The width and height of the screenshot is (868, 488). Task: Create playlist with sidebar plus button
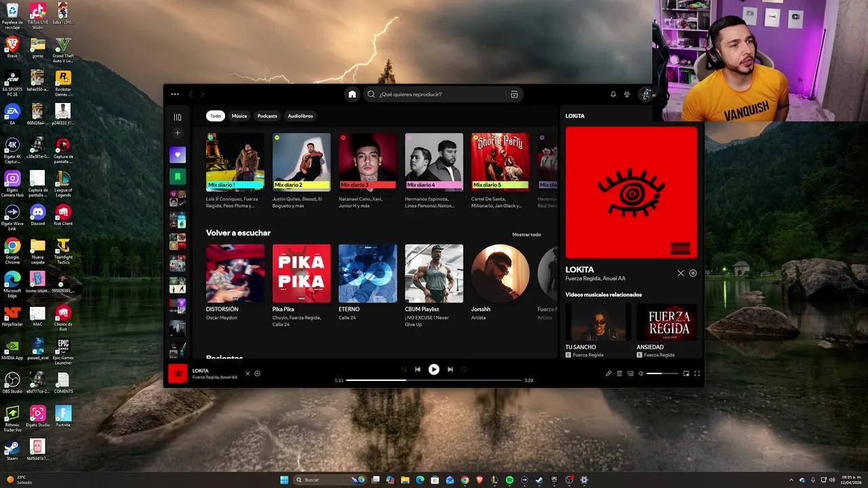pos(178,134)
